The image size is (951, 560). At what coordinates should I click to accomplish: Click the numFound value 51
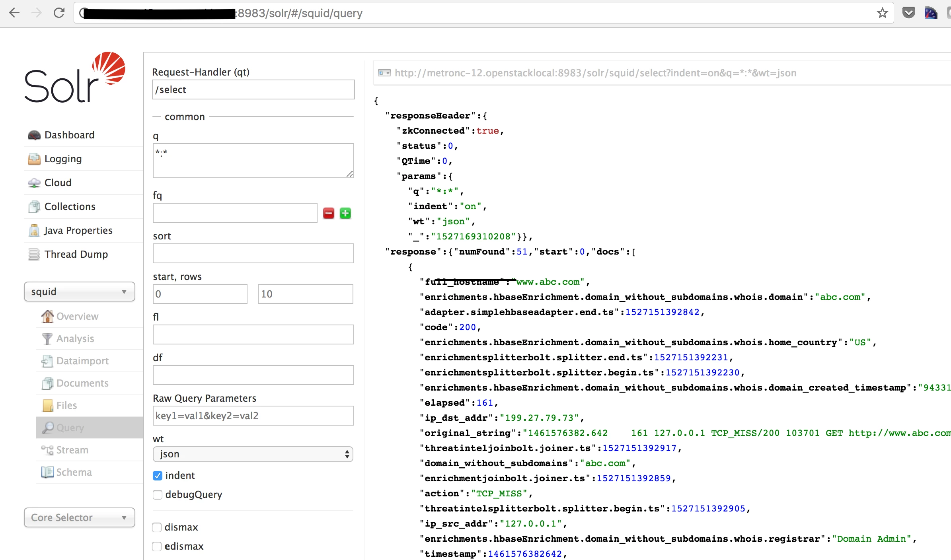tap(522, 252)
